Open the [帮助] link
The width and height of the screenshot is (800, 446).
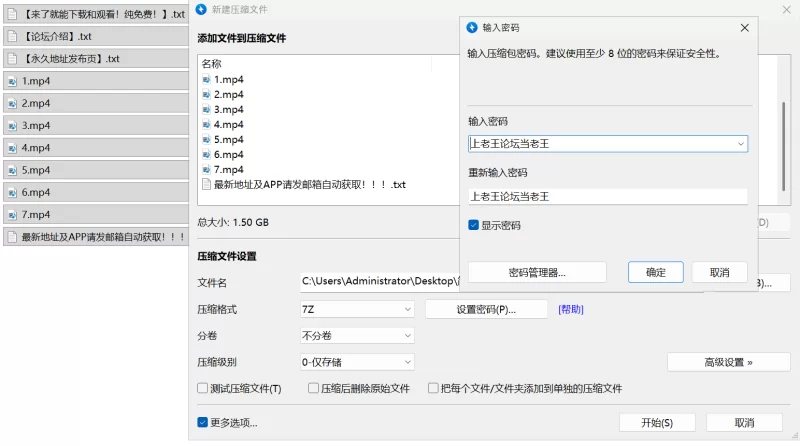coord(570,309)
